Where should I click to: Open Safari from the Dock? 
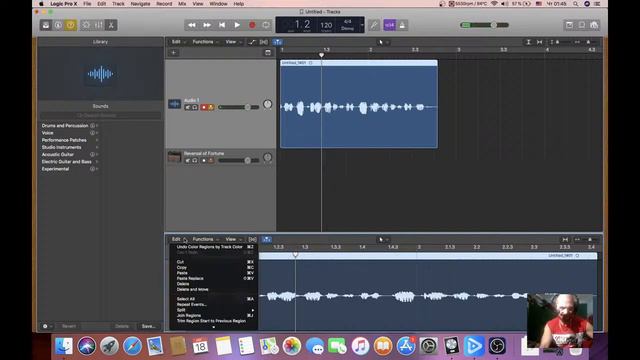(132, 346)
